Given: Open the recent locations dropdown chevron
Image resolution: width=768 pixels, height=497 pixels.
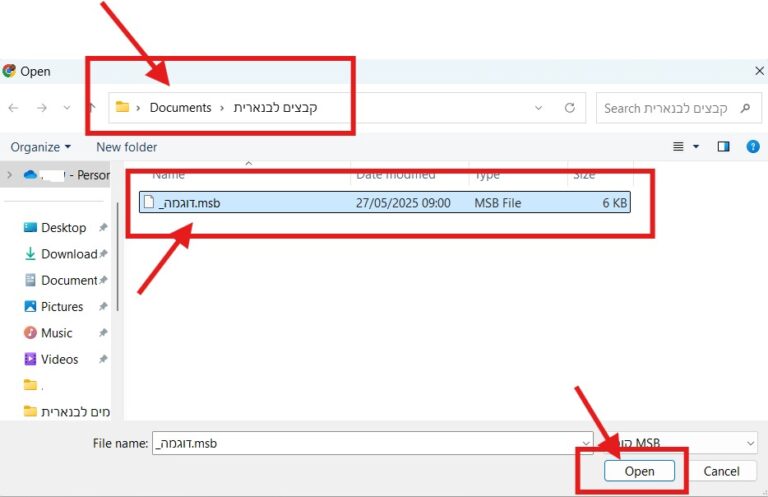Looking at the screenshot, I should (x=67, y=108).
